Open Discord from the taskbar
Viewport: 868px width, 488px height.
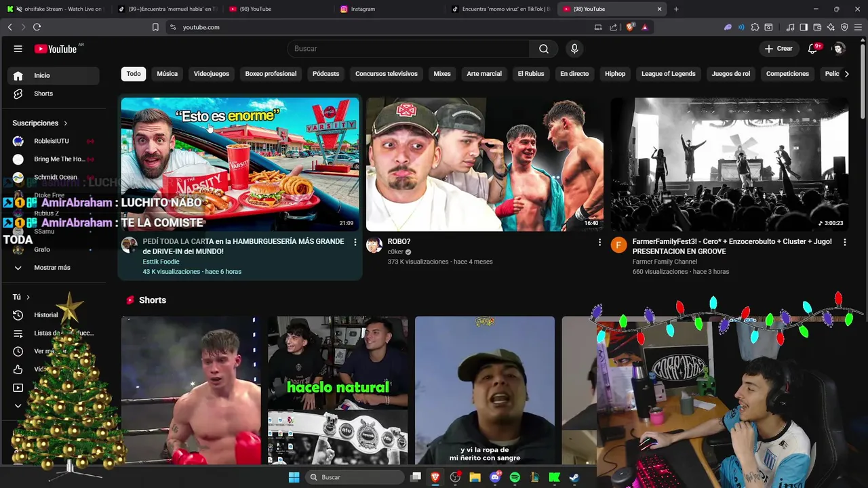pyautogui.click(x=495, y=477)
